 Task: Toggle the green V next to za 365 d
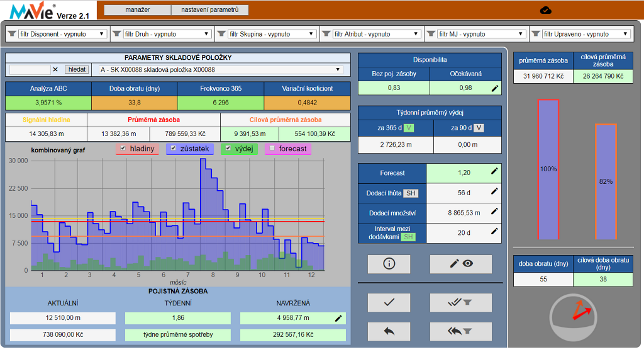(409, 128)
